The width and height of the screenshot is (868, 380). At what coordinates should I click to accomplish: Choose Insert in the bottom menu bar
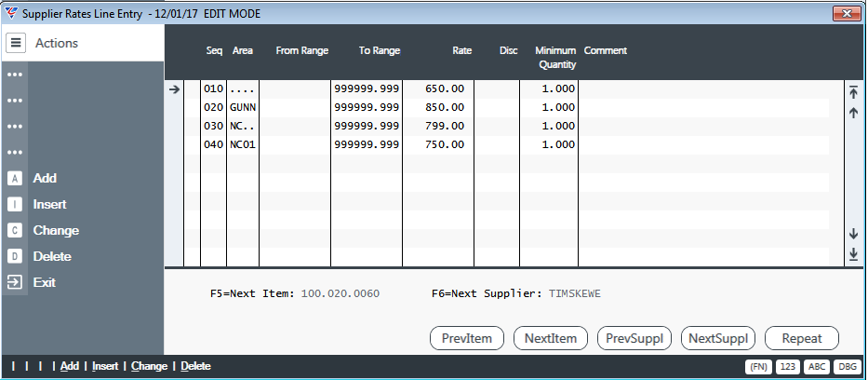pyautogui.click(x=105, y=366)
